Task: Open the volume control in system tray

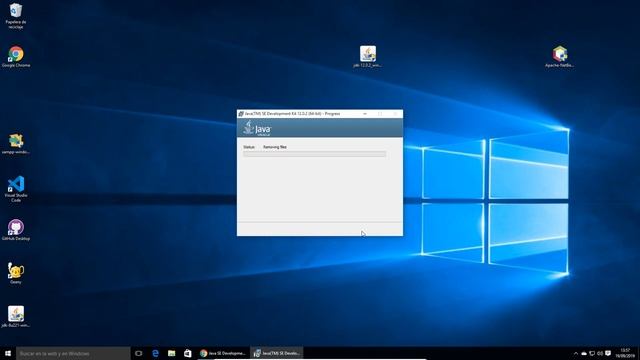Action: point(600,353)
